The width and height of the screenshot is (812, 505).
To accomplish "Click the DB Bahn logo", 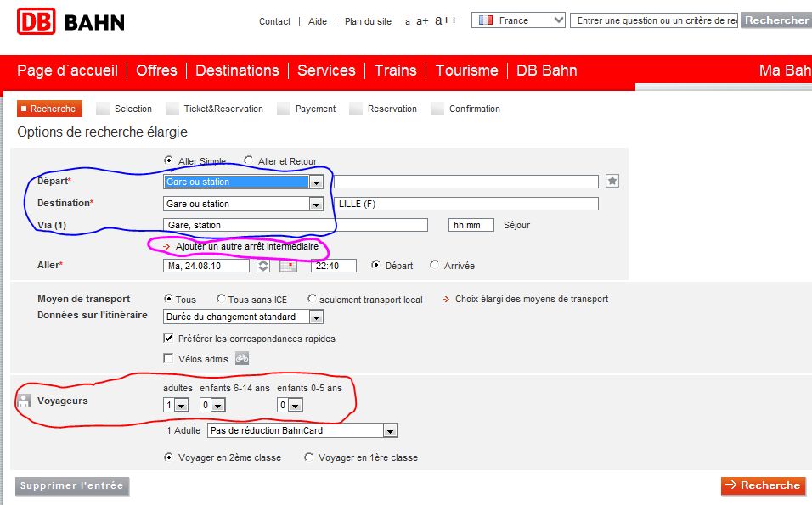I will click(x=71, y=22).
